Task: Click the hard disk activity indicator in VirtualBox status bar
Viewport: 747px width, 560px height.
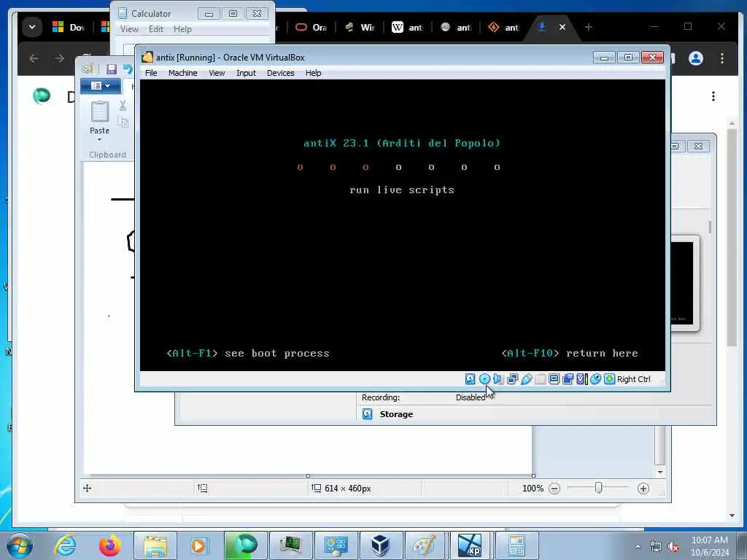Action: click(x=471, y=379)
